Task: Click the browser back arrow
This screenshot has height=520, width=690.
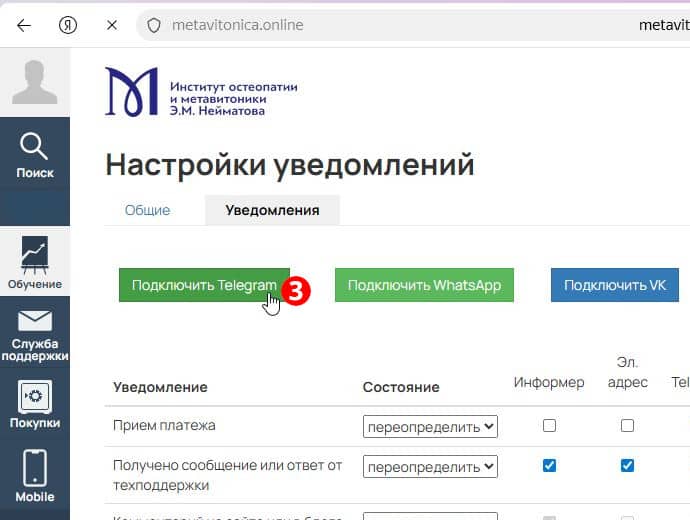Action: pos(23,25)
